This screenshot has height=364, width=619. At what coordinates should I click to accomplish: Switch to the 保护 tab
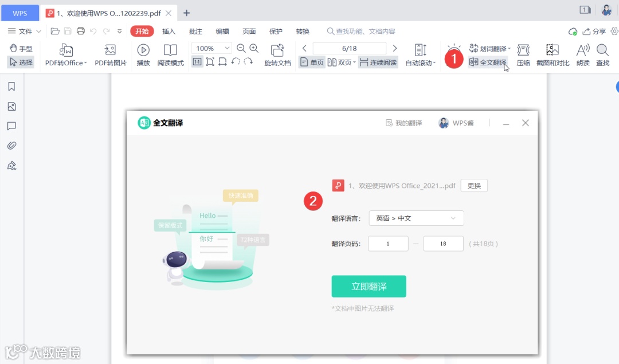click(x=276, y=31)
